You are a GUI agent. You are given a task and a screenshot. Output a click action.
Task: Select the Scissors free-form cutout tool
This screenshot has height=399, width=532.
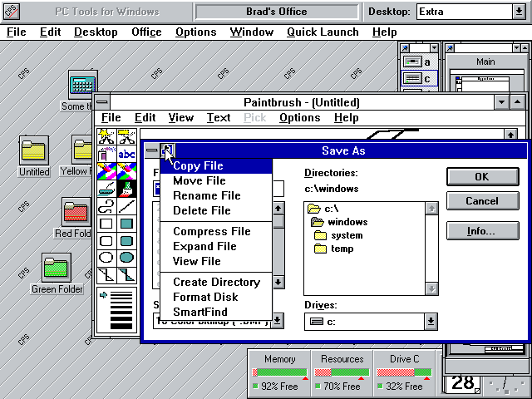pos(106,136)
